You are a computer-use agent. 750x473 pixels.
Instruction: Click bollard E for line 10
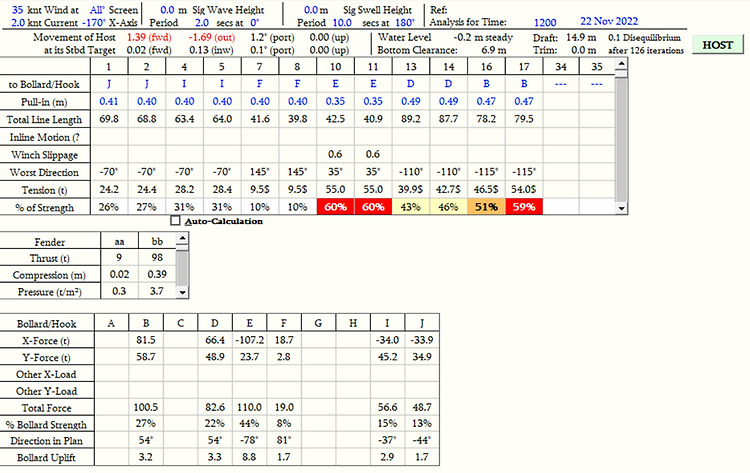pos(335,84)
